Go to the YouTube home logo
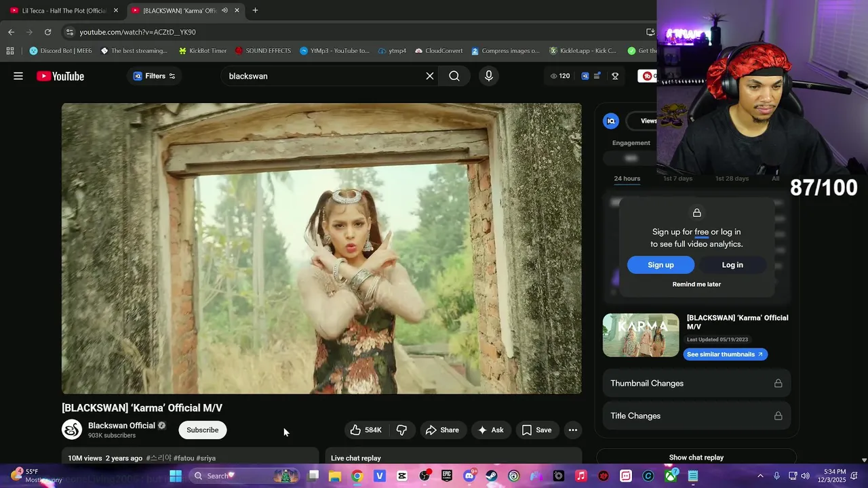 60,76
